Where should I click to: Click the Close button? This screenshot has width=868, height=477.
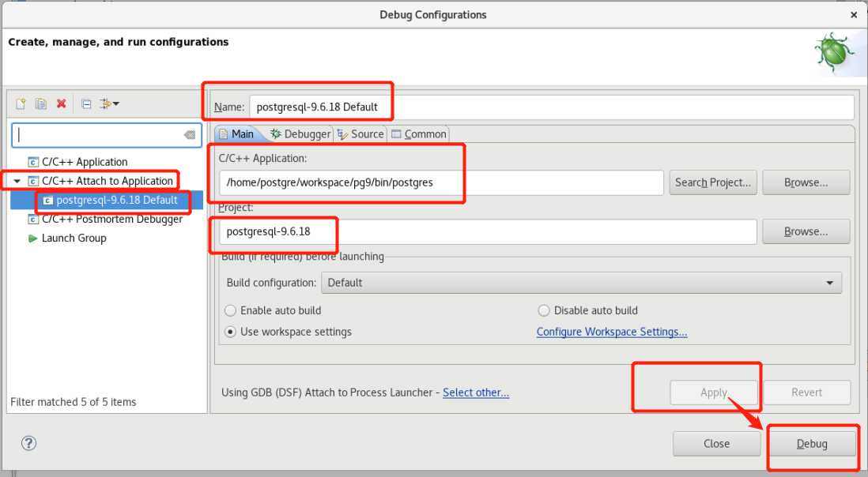pyautogui.click(x=716, y=444)
